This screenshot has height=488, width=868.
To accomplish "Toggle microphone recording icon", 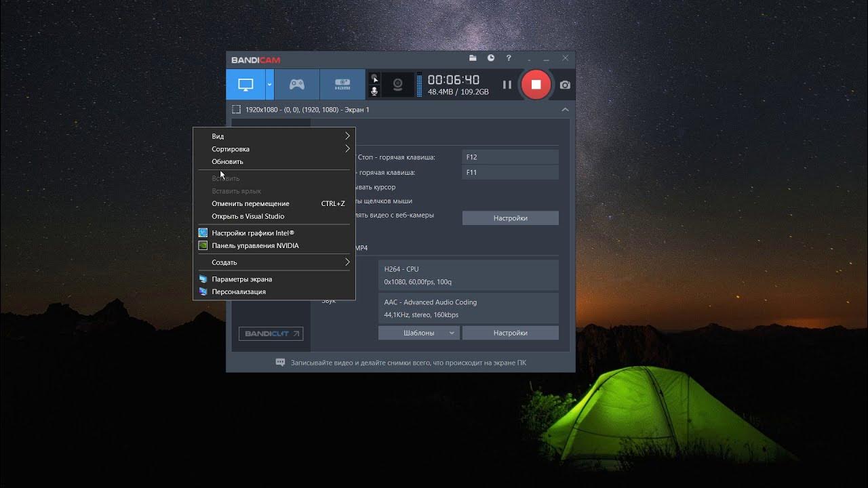I will click(x=374, y=91).
